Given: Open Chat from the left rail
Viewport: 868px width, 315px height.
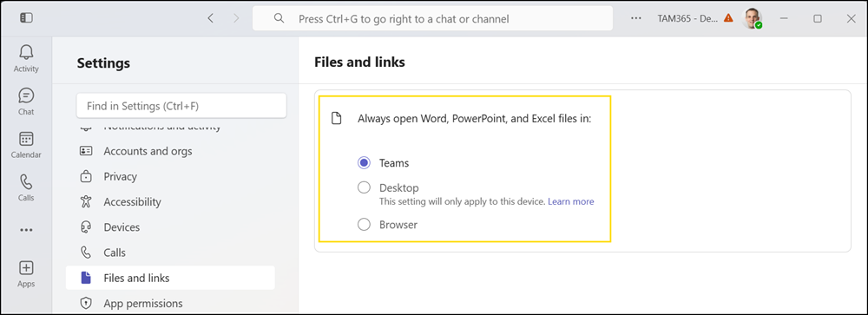Looking at the screenshot, I should tap(26, 95).
